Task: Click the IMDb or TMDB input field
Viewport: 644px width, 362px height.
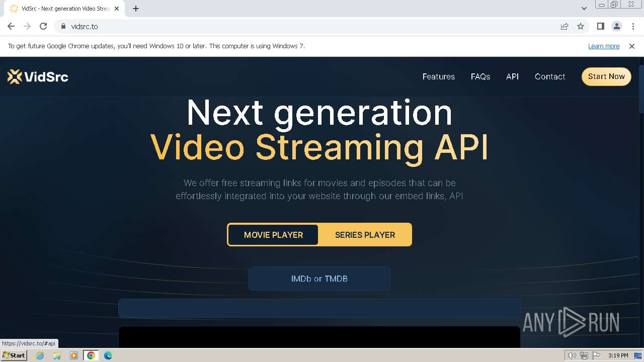Action: [319, 279]
